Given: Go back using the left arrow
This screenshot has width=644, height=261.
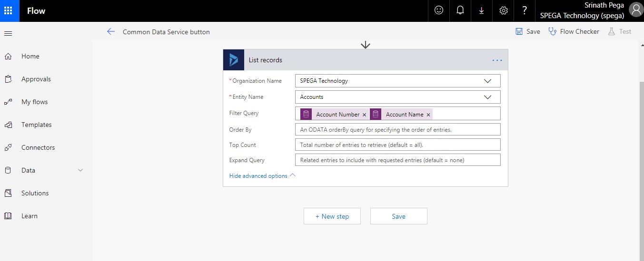Looking at the screenshot, I should (x=111, y=31).
